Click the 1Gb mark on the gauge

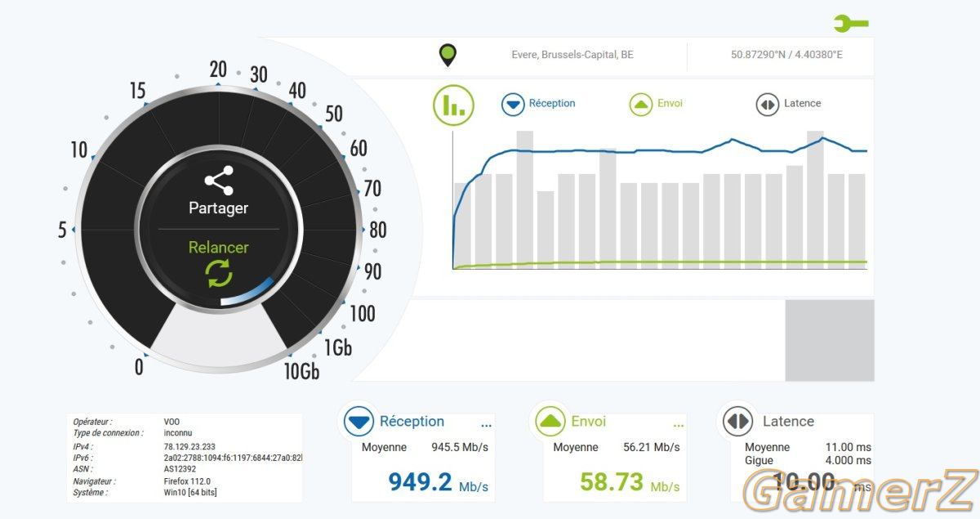tap(337, 347)
